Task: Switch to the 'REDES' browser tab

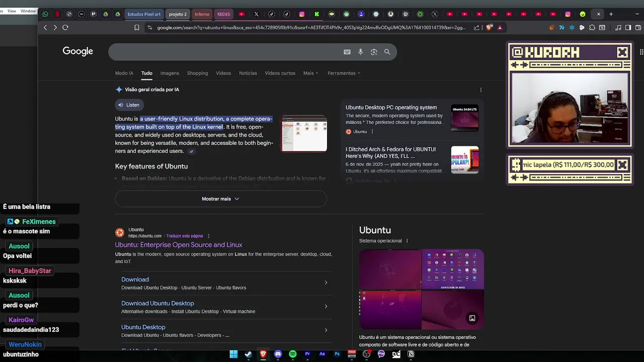Action: (x=223, y=14)
